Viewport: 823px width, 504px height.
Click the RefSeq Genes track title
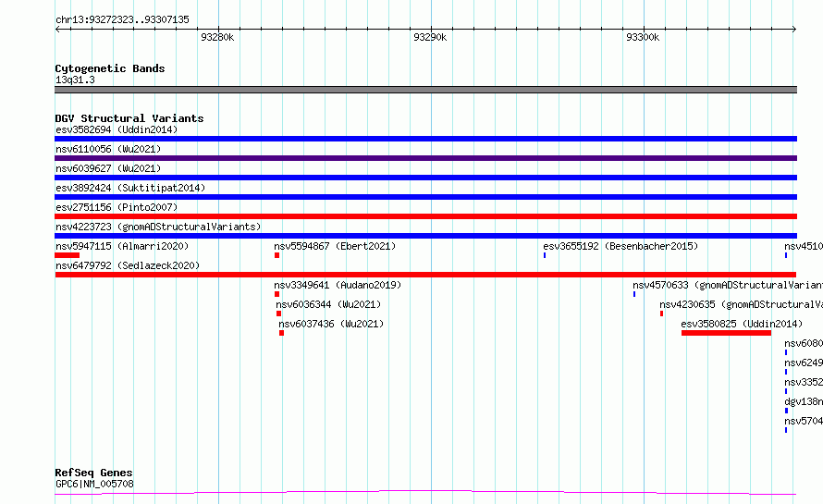point(93,473)
